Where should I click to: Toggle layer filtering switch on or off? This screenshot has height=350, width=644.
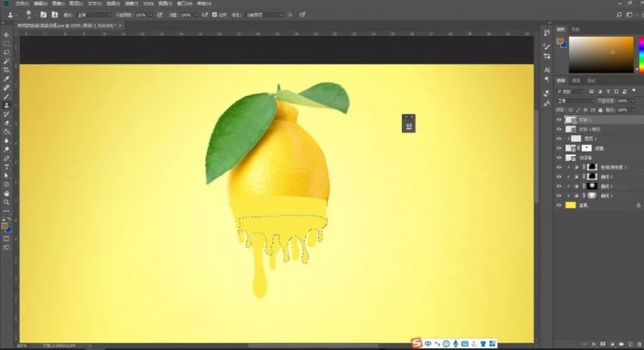(x=634, y=90)
